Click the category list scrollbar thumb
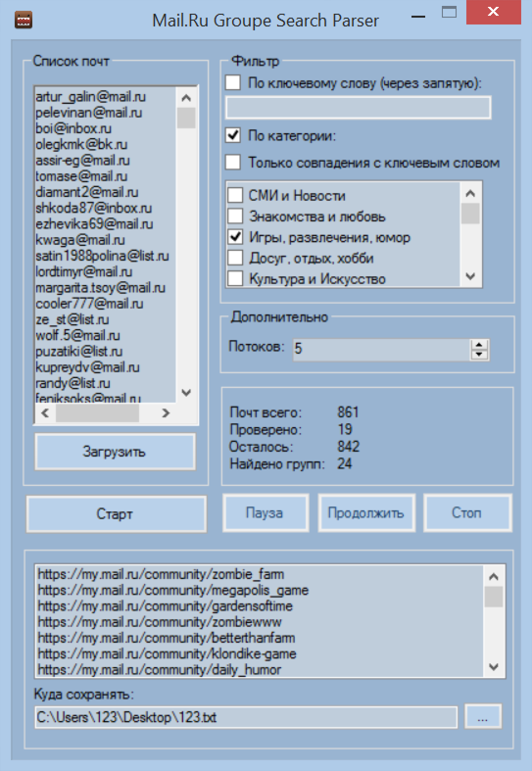The width and height of the screenshot is (532, 771). point(470,214)
